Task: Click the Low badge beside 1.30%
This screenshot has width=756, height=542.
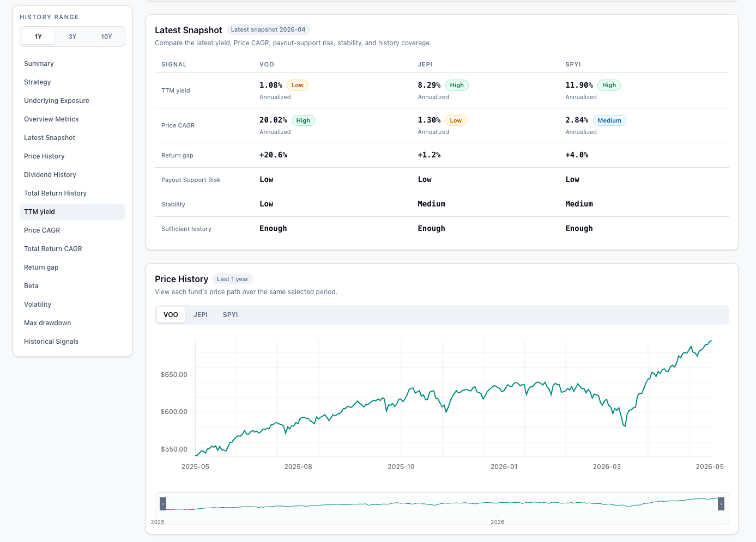Action: pos(456,120)
